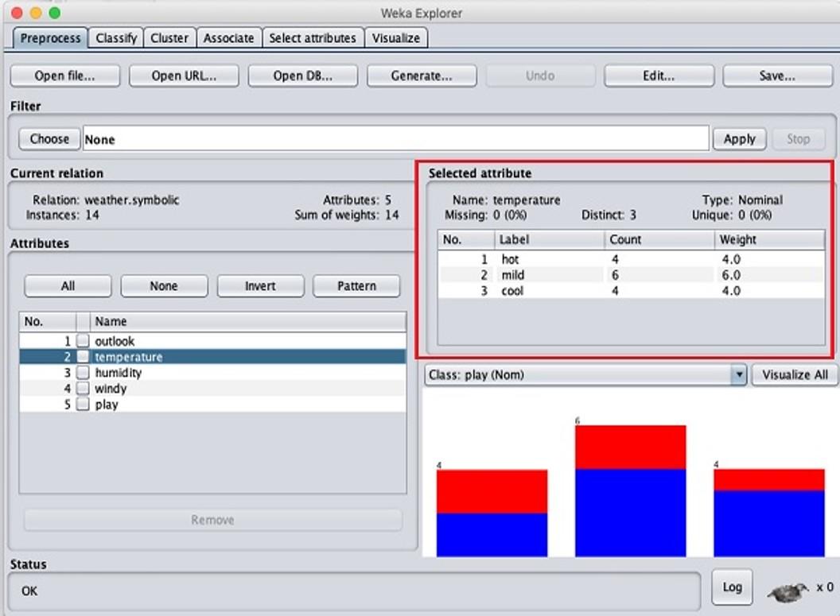
Task: Tick the checkbox for play attribute
Action: point(82,404)
